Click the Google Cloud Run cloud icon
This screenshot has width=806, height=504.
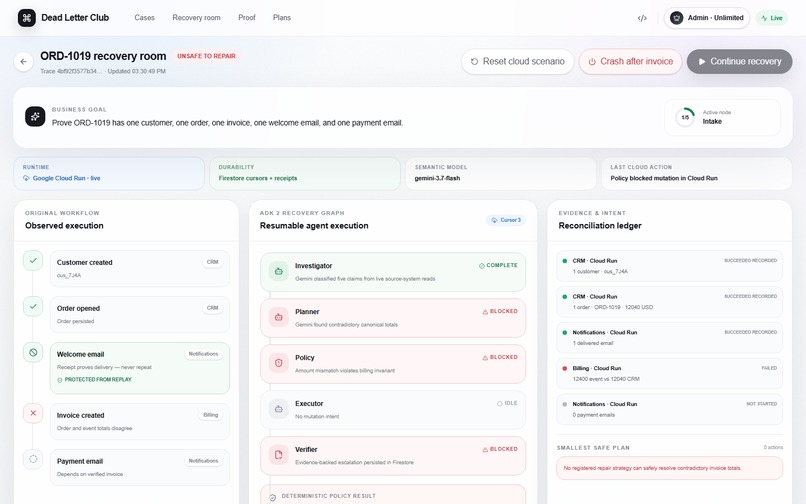(x=26, y=178)
